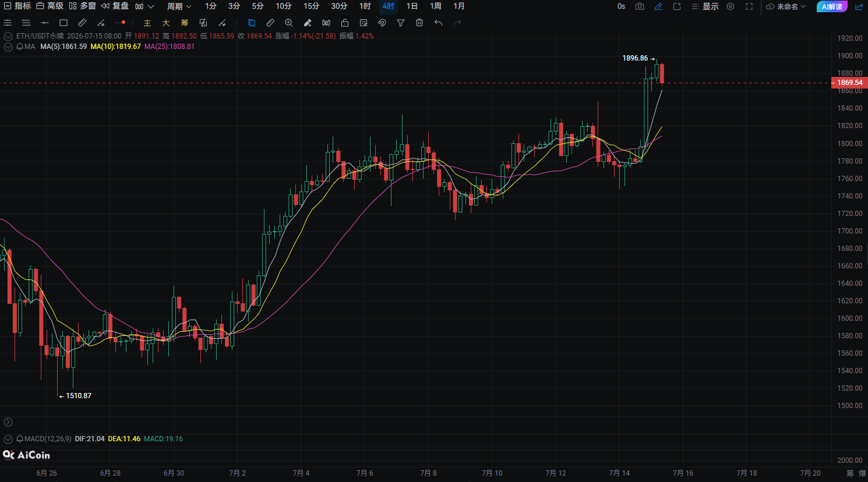Toggle the 筹 chip distribution indicator
The height and width of the screenshot is (482, 868).
185,23
